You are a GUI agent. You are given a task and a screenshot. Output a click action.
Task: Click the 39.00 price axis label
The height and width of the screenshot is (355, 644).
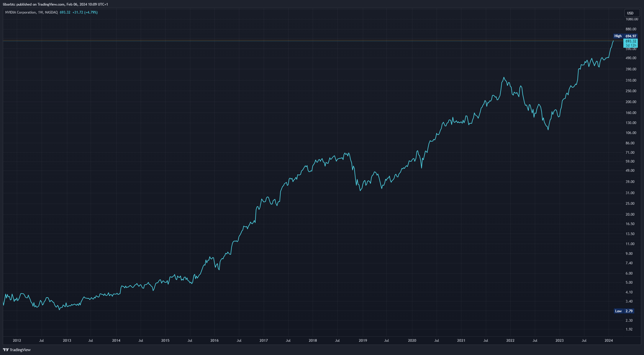coord(630,182)
